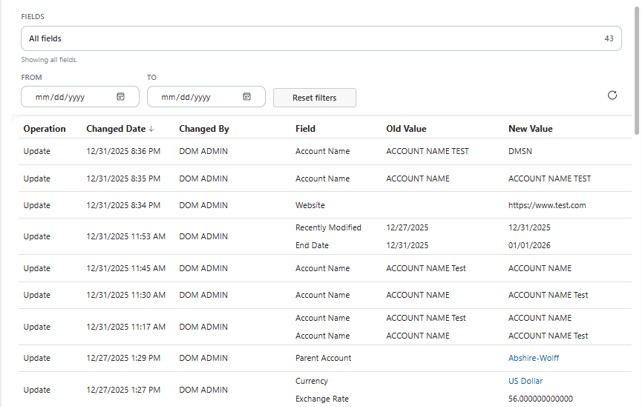Open calendar picker in FROM date field
Screen dimensions: 642x407
click(120, 97)
